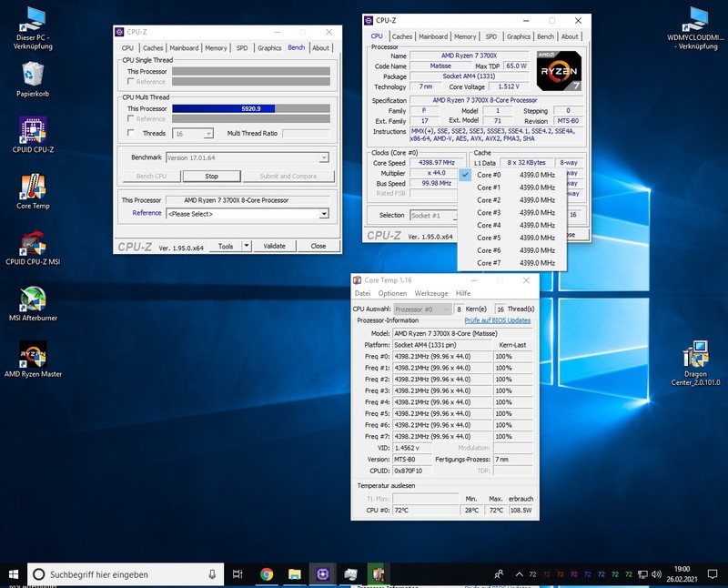Click the VID field showing 1.4562 v
728x588 pixels.
point(412,448)
